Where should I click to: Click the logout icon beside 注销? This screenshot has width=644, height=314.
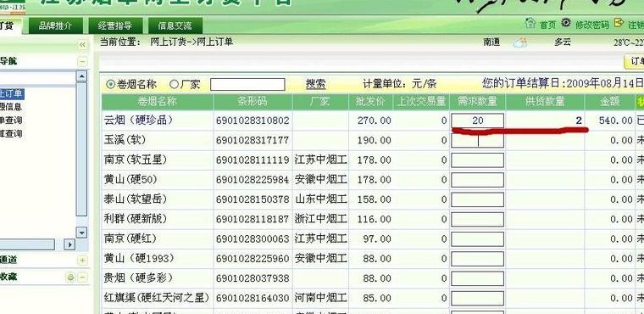click(x=619, y=22)
